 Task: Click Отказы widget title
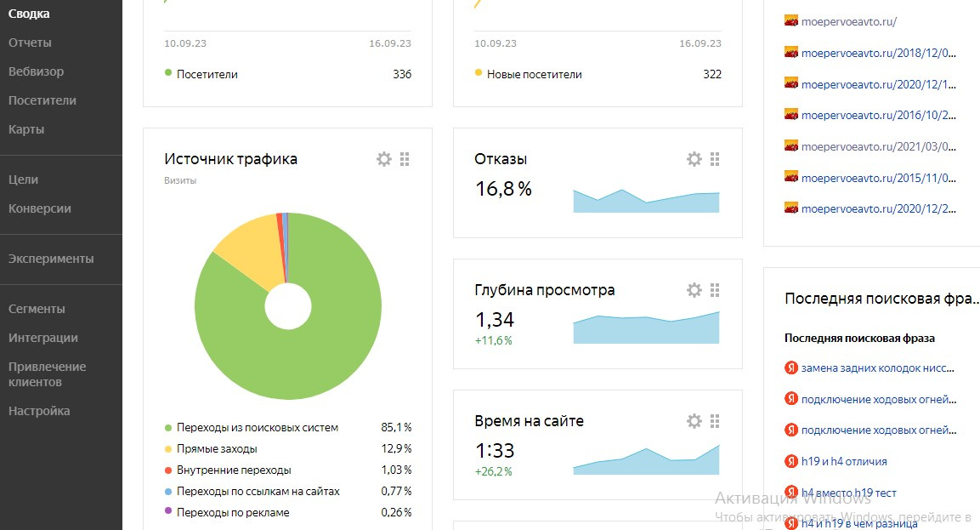(501, 159)
